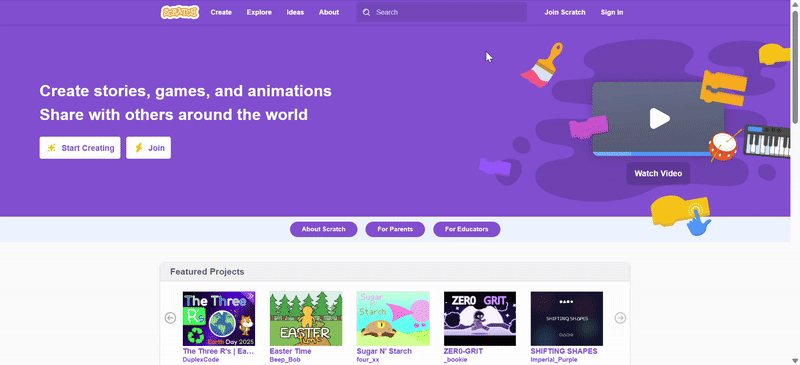Click the Start Creating button
Screen dimensions: 800x365
point(80,148)
